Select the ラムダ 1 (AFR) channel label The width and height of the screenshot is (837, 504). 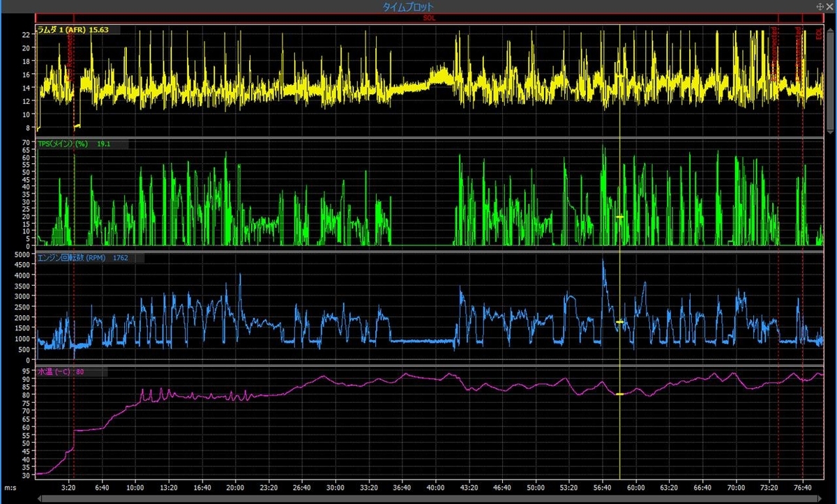point(62,30)
